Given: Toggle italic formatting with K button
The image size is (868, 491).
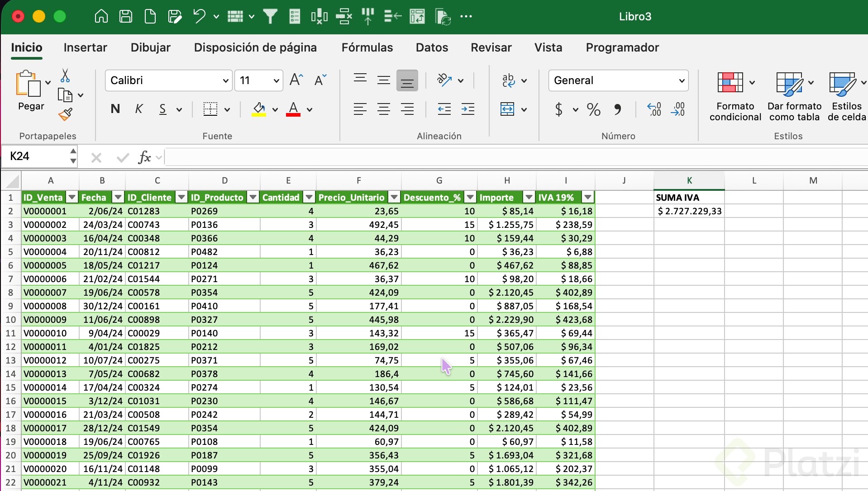Looking at the screenshot, I should [139, 109].
